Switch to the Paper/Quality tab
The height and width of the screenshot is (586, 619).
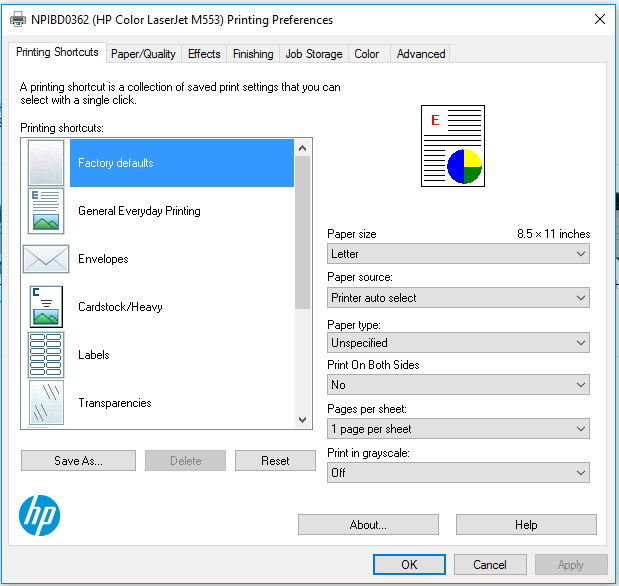click(143, 54)
